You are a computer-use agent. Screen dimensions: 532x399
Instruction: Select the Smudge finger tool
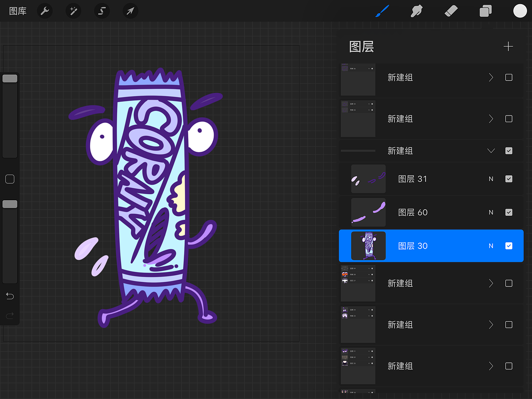[416, 11]
